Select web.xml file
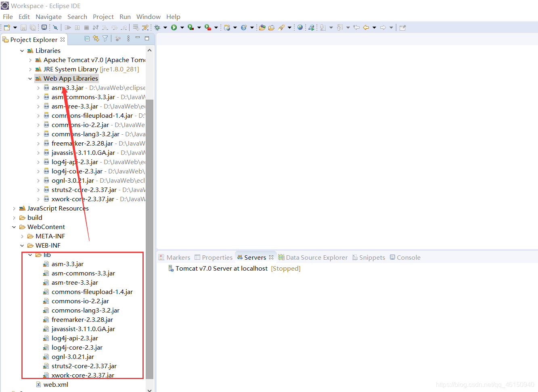 [x=56, y=385]
